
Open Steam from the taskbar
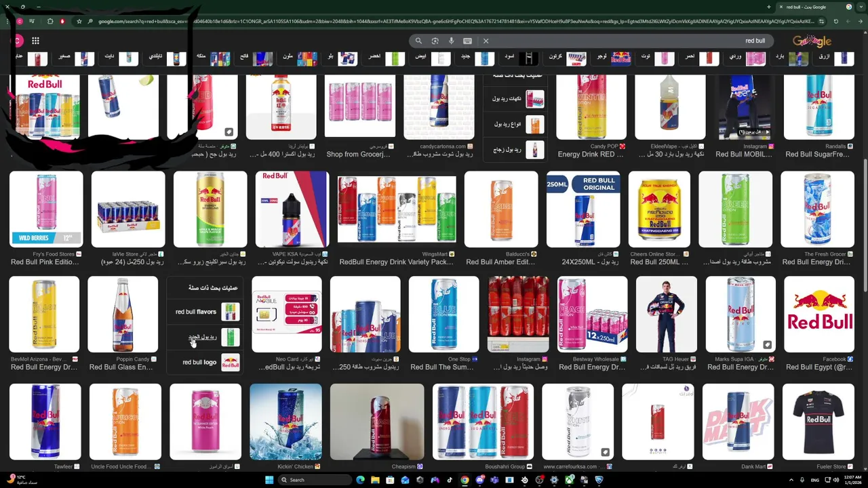[x=524, y=480]
